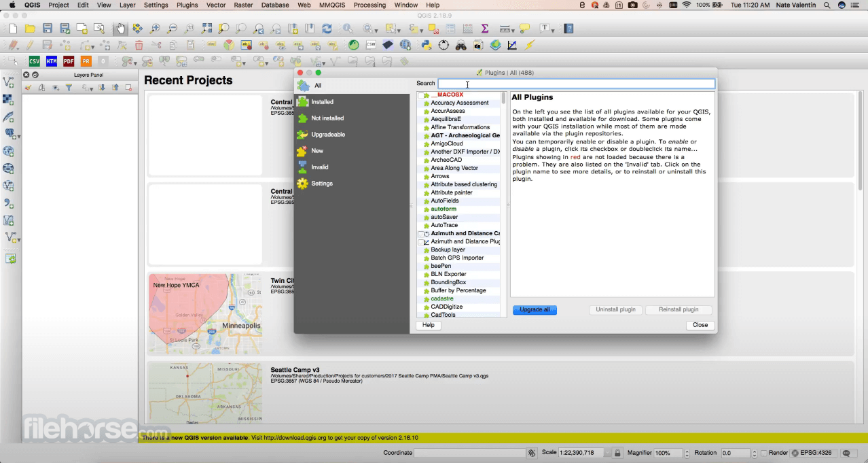Open the Settings tab in Plugins dialog
This screenshot has height=463, width=868.
tap(352, 184)
